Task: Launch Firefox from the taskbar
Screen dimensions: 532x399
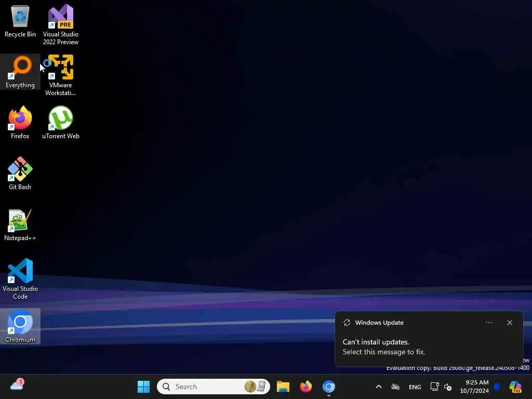Action: (305, 387)
